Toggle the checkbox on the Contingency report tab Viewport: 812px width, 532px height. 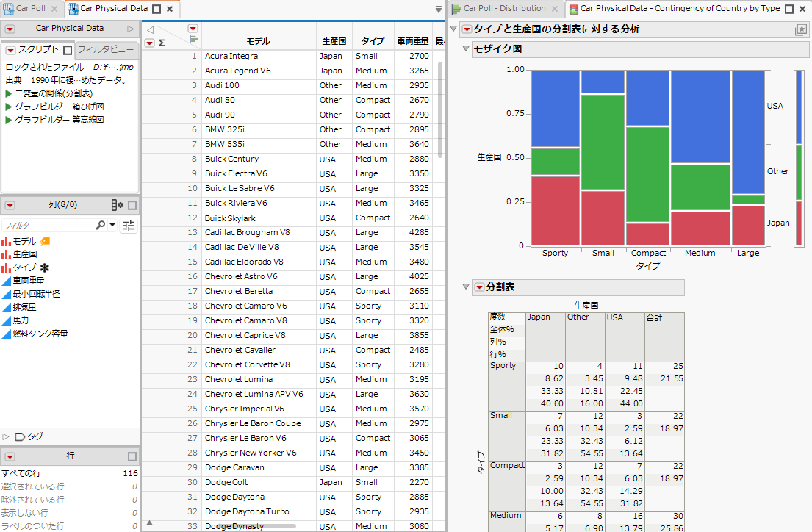[x=789, y=9]
